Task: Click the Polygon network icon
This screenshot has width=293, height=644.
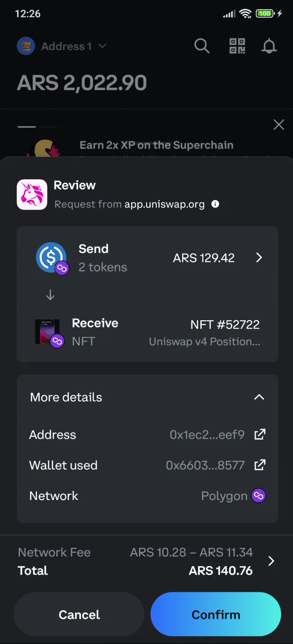Action: (x=259, y=496)
